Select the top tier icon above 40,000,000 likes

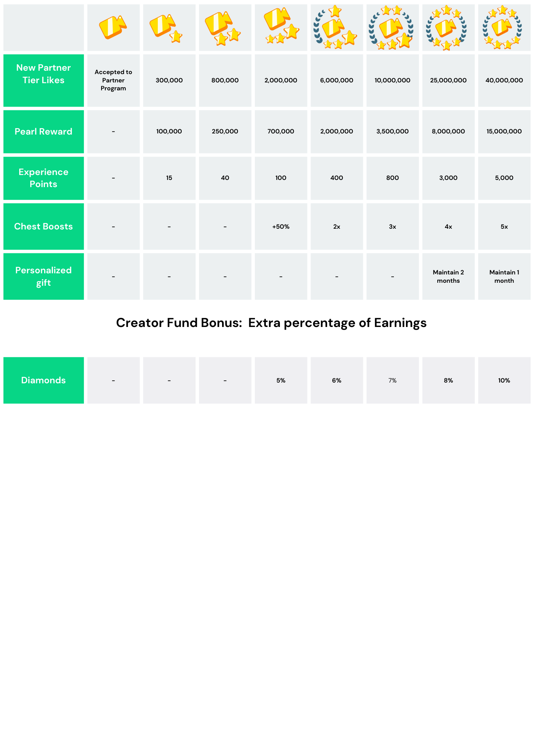(502, 27)
